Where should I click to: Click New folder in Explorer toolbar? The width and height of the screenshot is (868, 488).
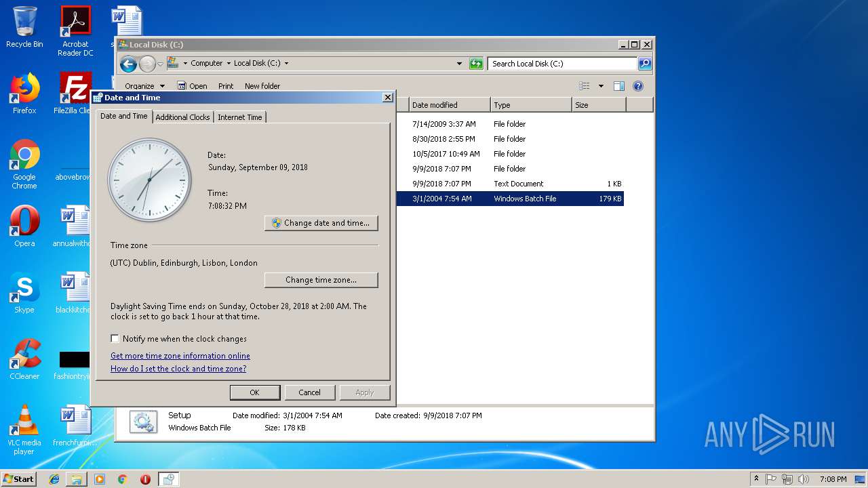coord(262,86)
